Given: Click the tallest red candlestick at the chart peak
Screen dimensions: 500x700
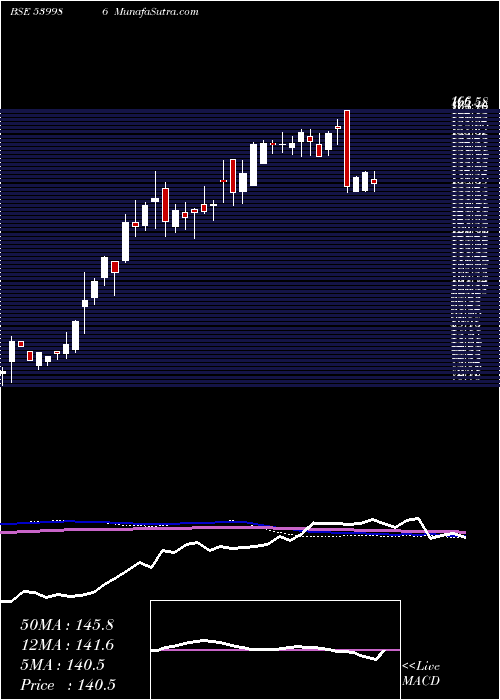Looking at the screenshot, I should click(347, 148).
